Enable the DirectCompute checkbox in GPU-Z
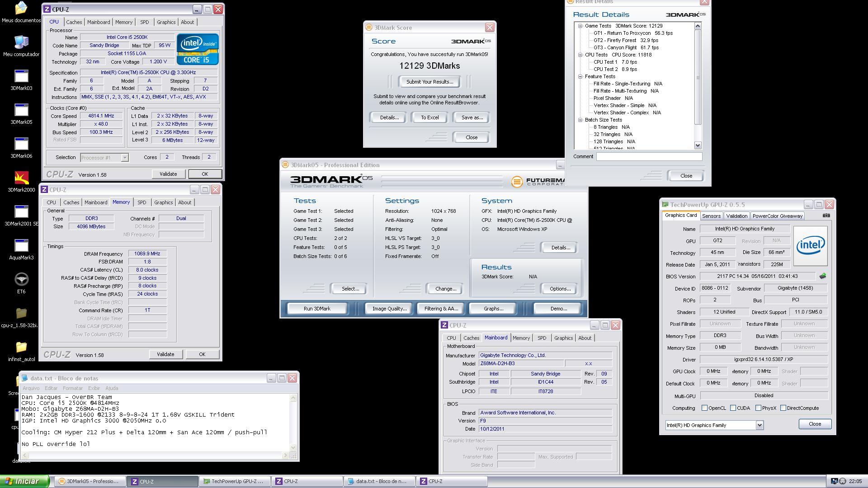Viewport: 868px width, 488px height. pos(783,408)
